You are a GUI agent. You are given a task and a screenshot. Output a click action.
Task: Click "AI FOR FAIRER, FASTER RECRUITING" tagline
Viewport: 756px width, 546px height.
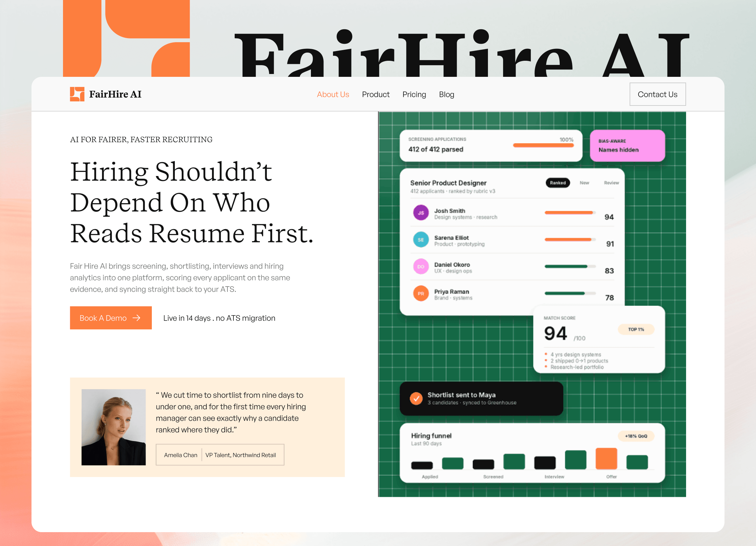pos(141,139)
